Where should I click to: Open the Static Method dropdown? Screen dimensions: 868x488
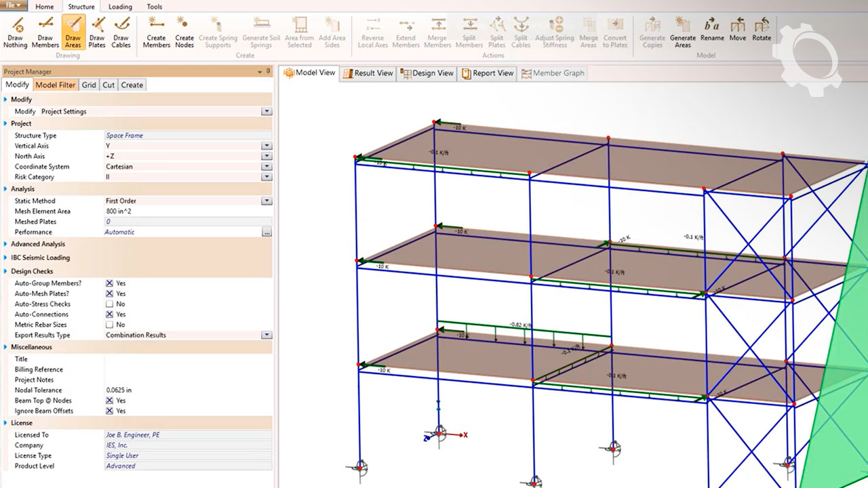pos(267,201)
